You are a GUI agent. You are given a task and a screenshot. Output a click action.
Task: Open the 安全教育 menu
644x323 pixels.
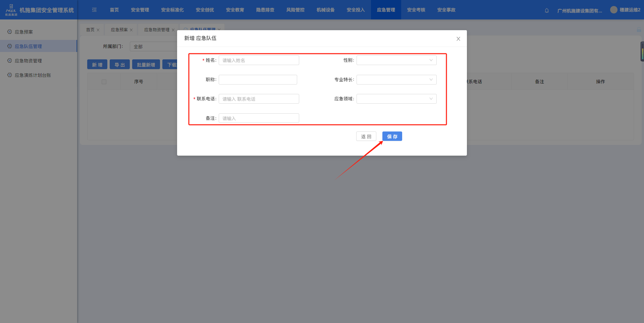tap(235, 10)
